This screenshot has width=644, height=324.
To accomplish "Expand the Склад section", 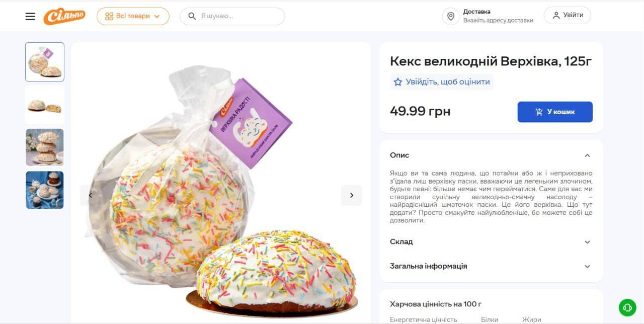I will (x=587, y=242).
